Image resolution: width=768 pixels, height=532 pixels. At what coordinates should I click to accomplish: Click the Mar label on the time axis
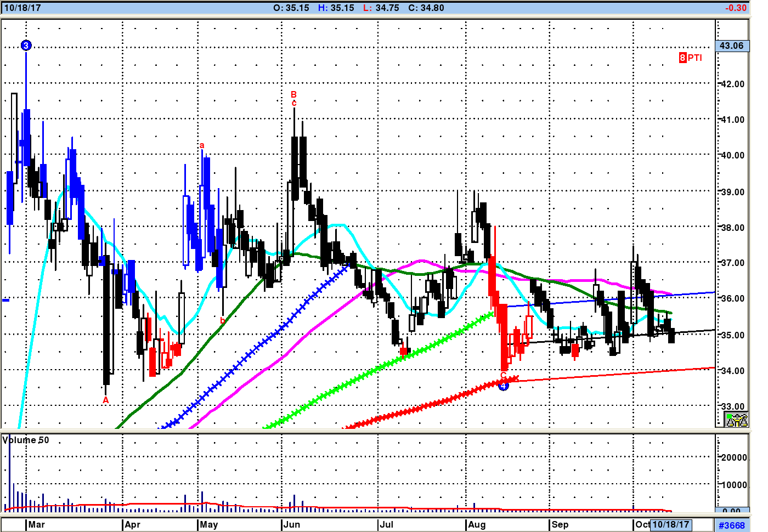[x=37, y=524]
